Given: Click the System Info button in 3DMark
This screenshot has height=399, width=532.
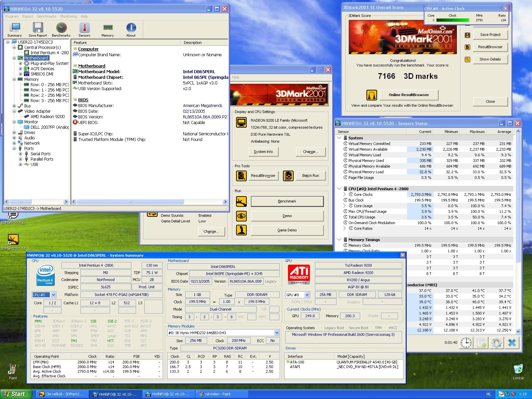Looking at the screenshot, I should (263, 152).
